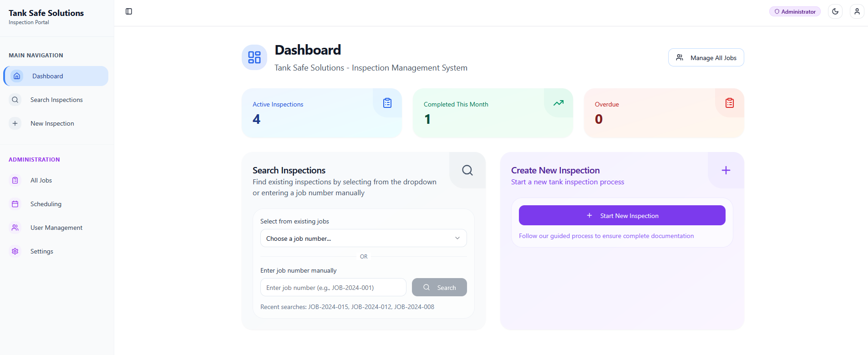Select the Dashboard home icon
868x355 pixels.
17,76
